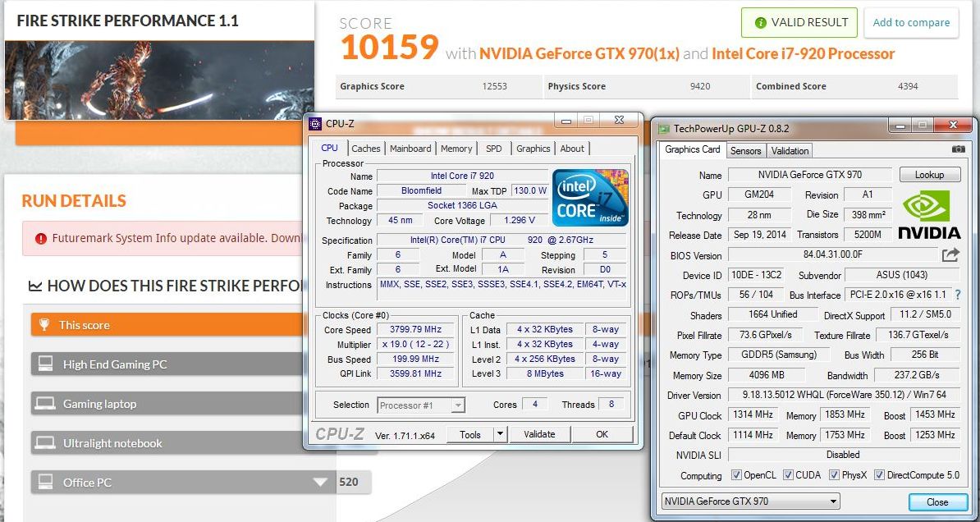Click the Tools button in CPU-Z
This screenshot has height=522, width=980.
point(470,434)
